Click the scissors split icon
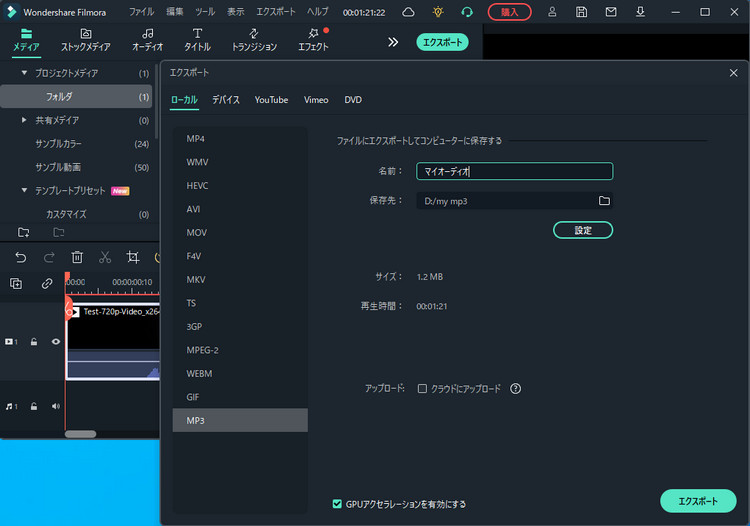Image resolution: width=750 pixels, height=526 pixels. [x=105, y=257]
